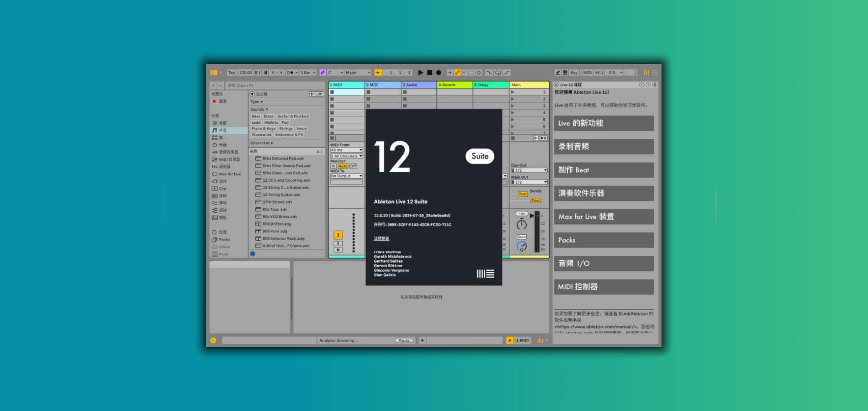Click the Stop transport button

(x=429, y=73)
